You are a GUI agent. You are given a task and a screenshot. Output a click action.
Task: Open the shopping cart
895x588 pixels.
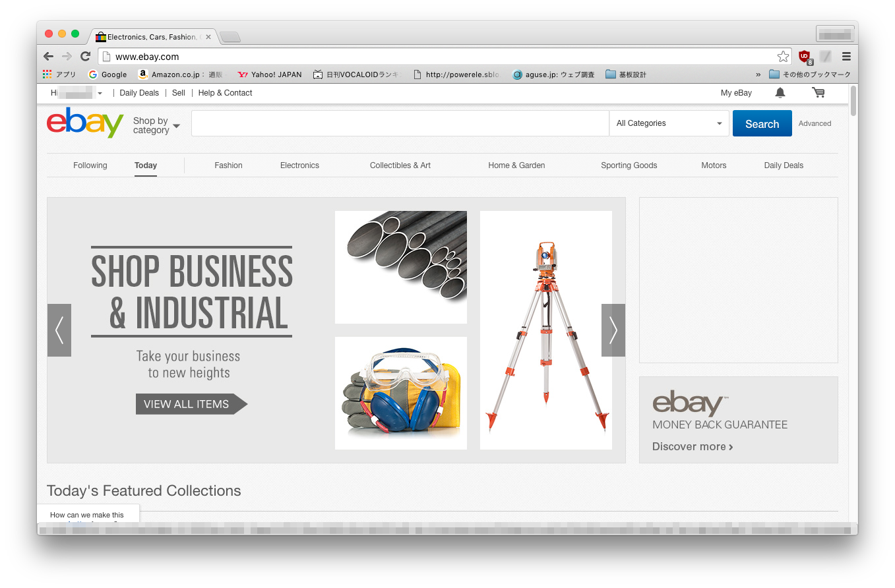pos(818,93)
